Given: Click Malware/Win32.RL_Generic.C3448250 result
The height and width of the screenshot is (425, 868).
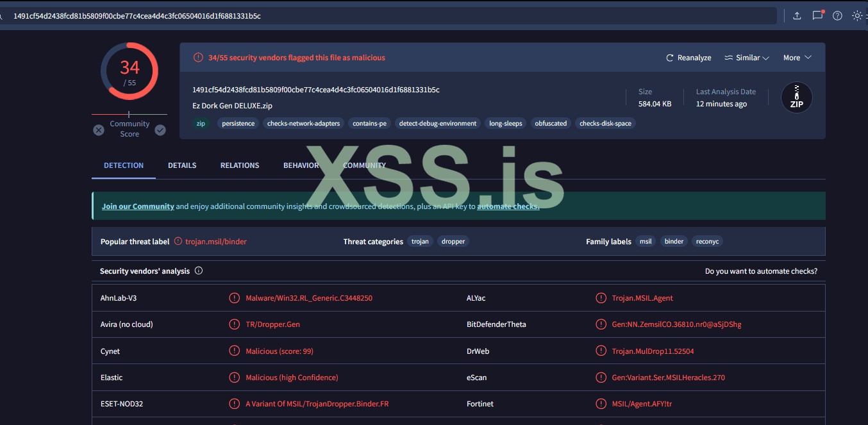Looking at the screenshot, I should coord(309,298).
